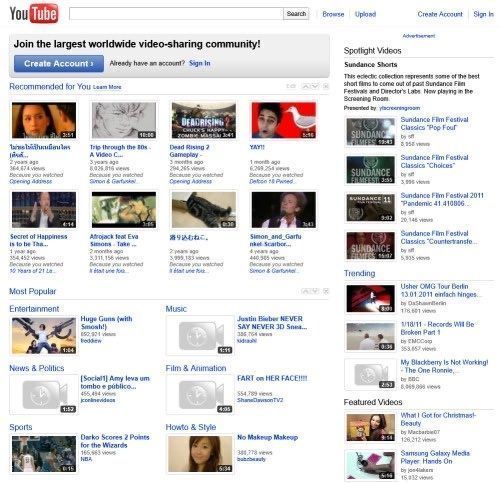This screenshot has width=500, height=483.
Task: Open Secret of Happiness video thumbnail
Action: pos(44,210)
